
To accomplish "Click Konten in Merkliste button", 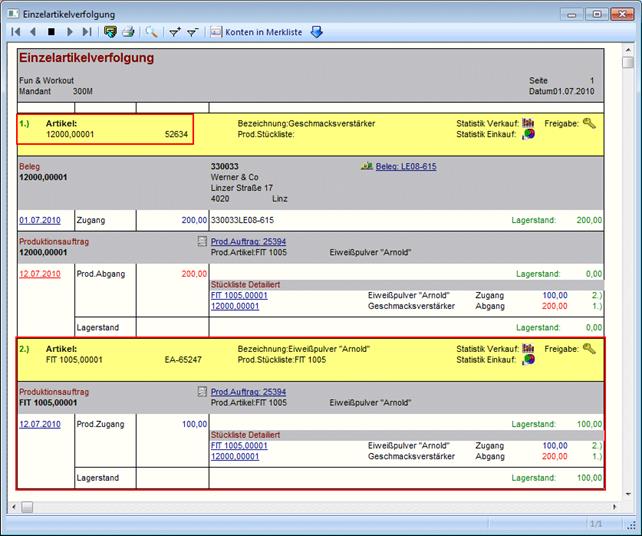I will point(258,32).
